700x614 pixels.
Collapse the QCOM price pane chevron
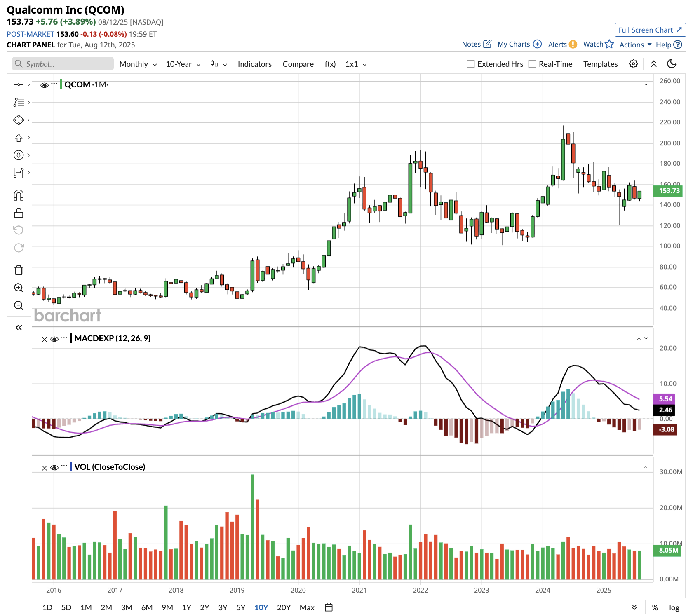tap(646, 85)
